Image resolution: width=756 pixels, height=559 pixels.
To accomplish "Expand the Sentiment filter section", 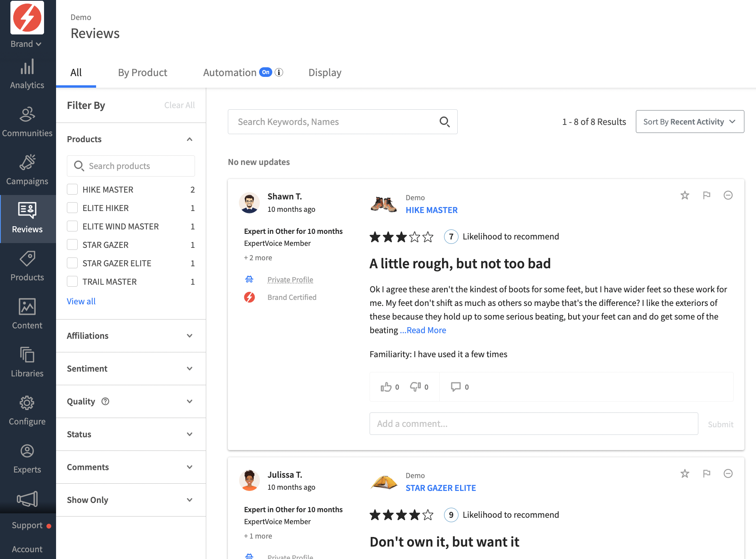I will pos(131,369).
